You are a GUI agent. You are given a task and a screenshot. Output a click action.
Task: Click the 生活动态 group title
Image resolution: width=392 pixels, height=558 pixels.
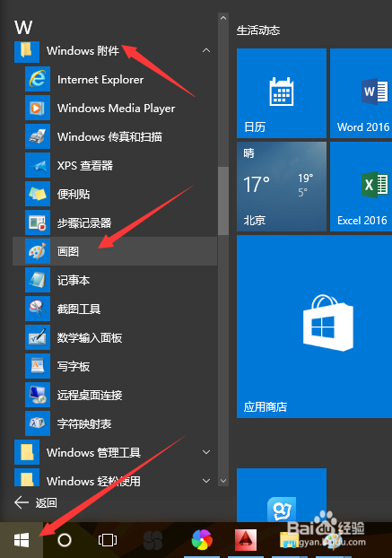pyautogui.click(x=258, y=31)
